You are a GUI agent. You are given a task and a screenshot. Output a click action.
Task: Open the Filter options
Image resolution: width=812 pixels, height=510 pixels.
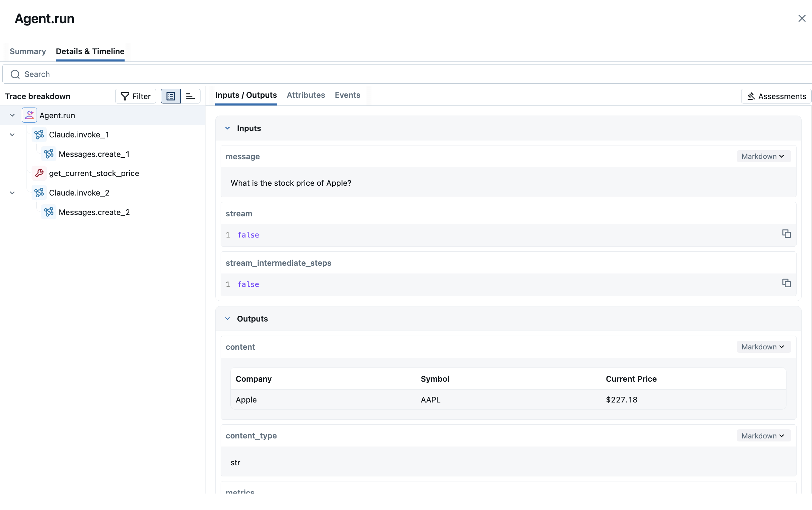[136, 96]
